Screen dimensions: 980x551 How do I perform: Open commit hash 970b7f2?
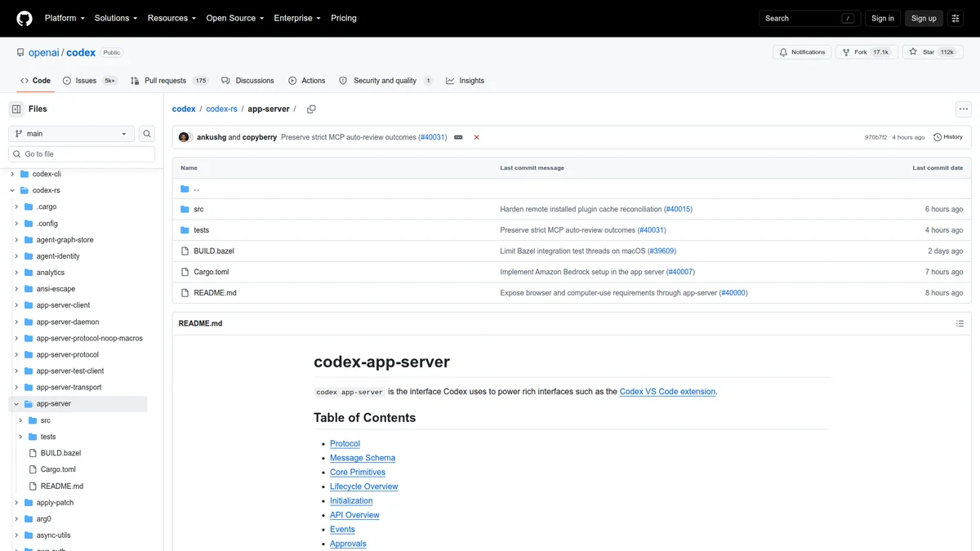point(875,137)
